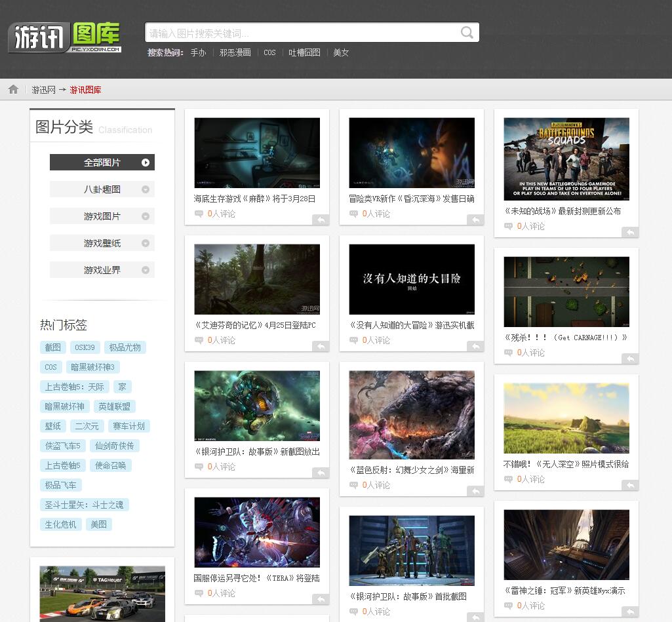
Task: Click comment bubble icon under 海底生存游戏《麻醉》
Action: pyautogui.click(x=199, y=213)
